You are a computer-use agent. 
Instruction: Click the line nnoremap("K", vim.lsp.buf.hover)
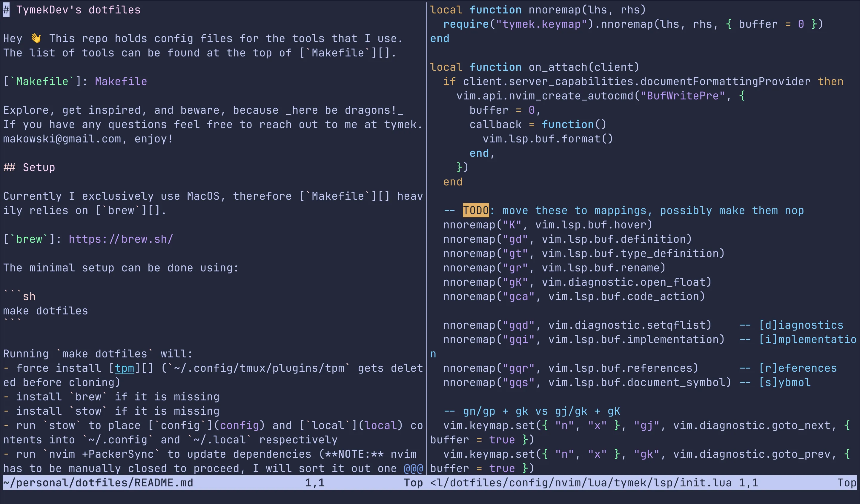coord(548,225)
